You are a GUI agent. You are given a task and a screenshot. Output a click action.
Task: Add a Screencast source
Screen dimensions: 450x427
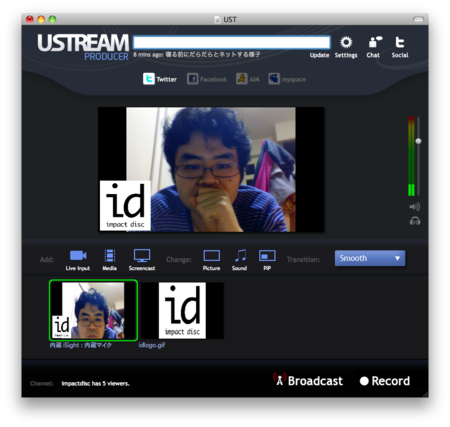point(142,260)
